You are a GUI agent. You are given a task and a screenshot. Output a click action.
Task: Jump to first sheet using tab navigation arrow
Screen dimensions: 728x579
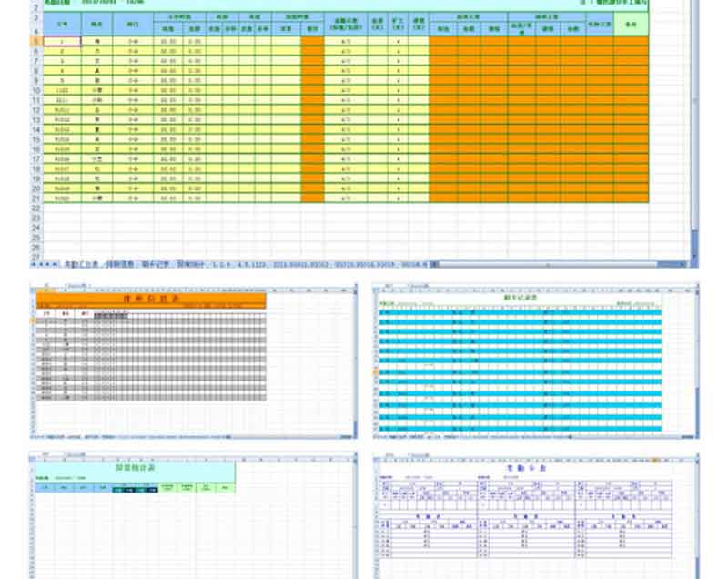click(x=34, y=264)
